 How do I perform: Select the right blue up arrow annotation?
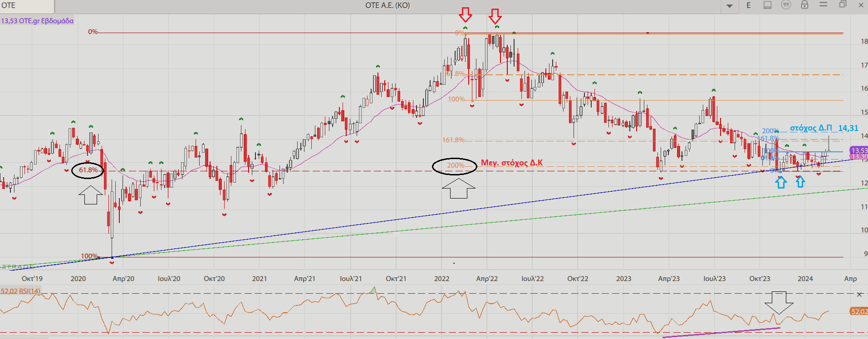(x=800, y=181)
